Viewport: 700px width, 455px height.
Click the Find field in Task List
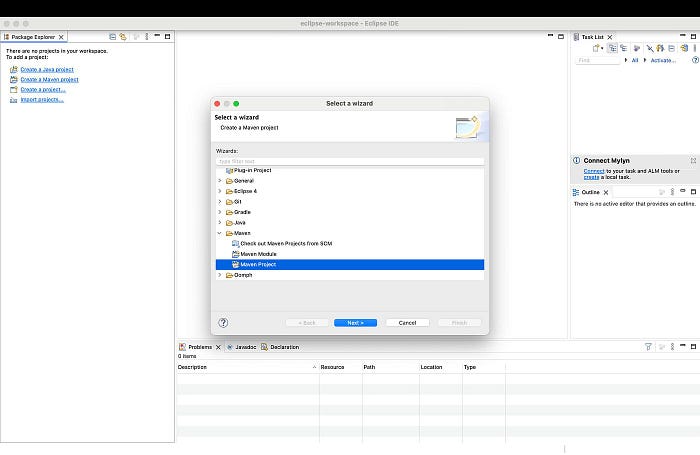point(597,60)
